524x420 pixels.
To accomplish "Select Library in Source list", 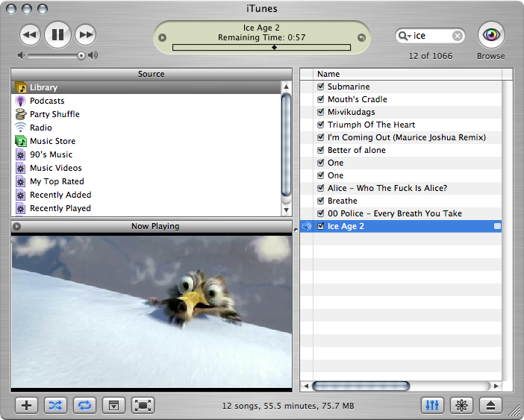I will (147, 87).
